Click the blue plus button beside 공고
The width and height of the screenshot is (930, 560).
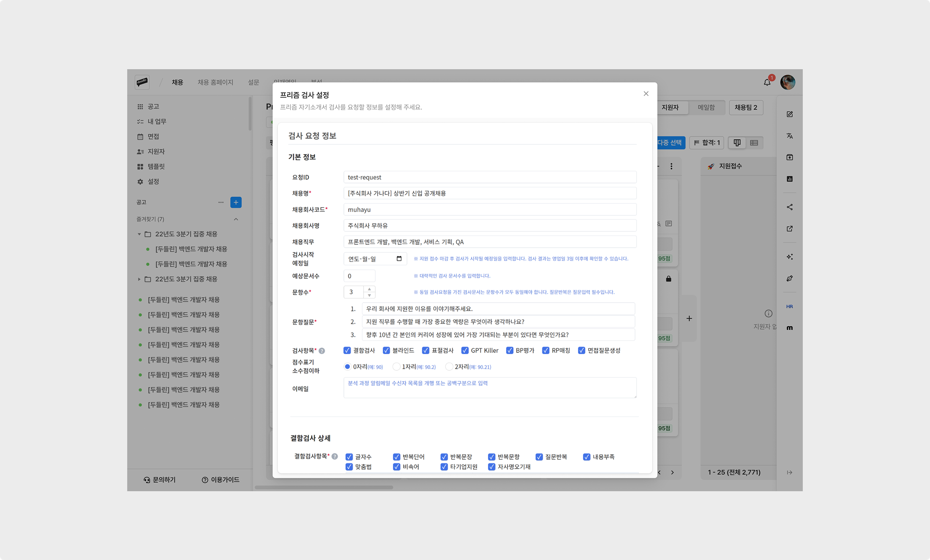[236, 202]
